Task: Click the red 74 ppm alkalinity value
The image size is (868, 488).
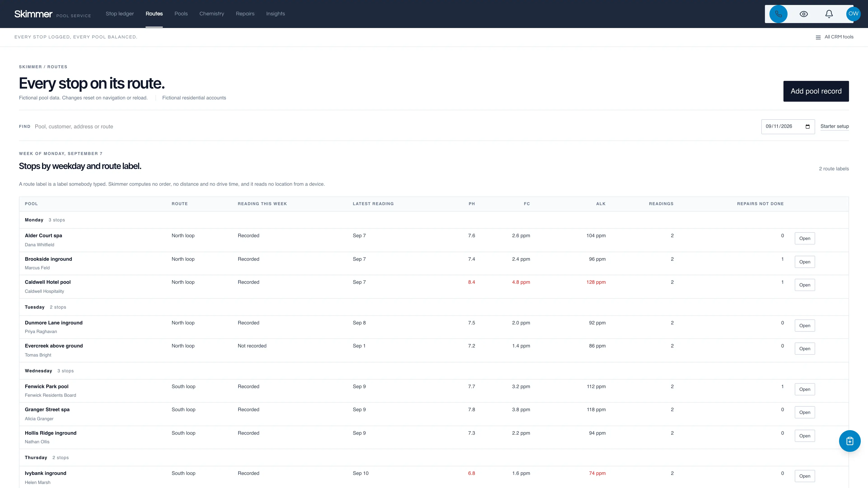Action: [597, 473]
